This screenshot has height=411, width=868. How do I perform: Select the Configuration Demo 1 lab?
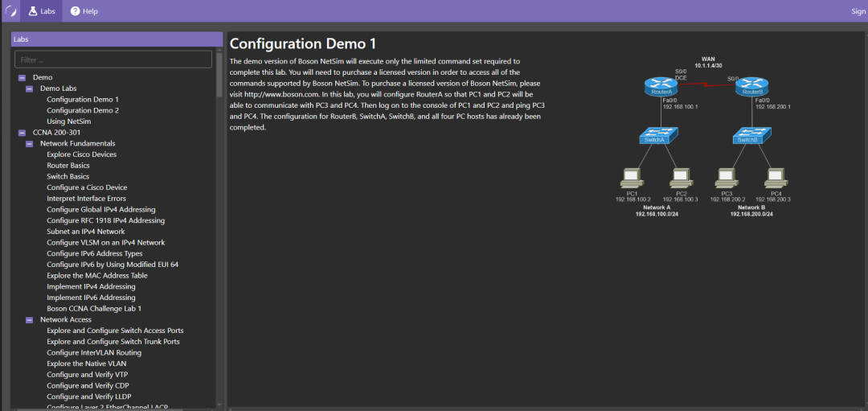[83, 100]
